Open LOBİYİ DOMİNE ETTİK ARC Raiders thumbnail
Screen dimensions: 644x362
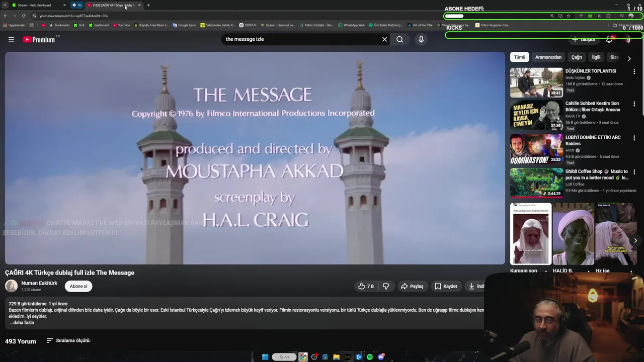tap(536, 149)
